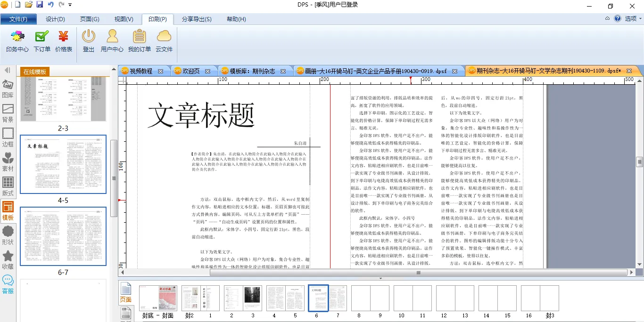Select the 图库 image library sidebar icon

(8, 89)
